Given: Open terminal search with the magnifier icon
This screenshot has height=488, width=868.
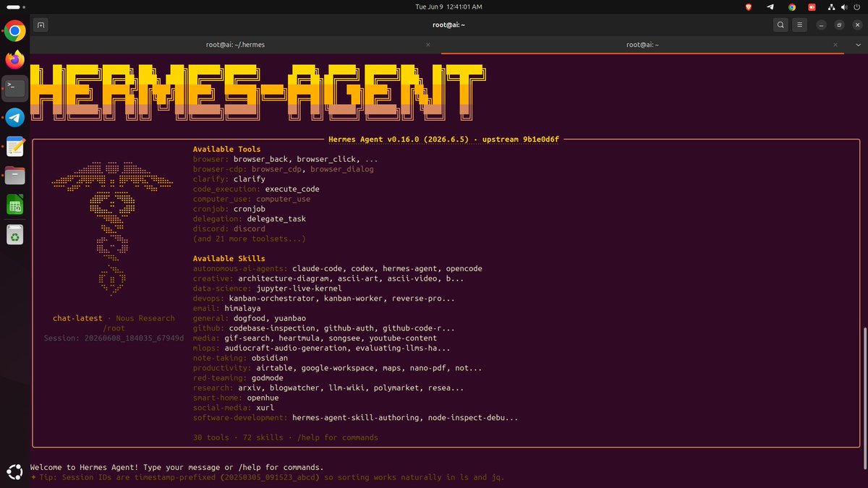Looking at the screenshot, I should pos(780,25).
